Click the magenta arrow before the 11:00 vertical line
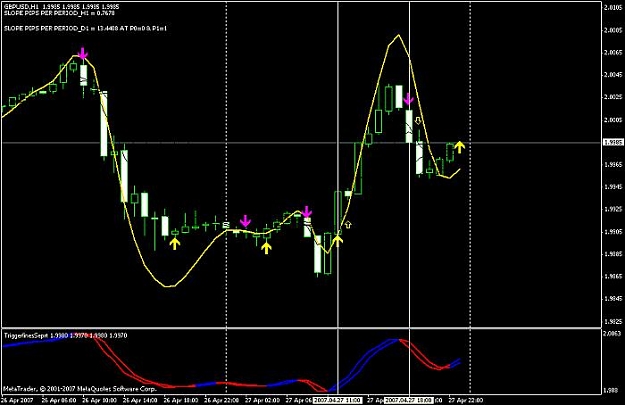625x405 pixels. coord(307,212)
